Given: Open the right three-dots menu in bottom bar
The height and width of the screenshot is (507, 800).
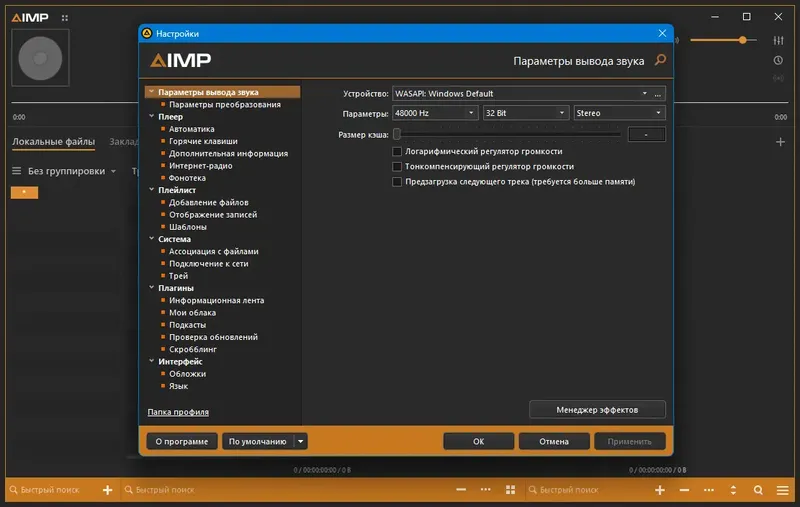Looking at the screenshot, I should click(709, 490).
